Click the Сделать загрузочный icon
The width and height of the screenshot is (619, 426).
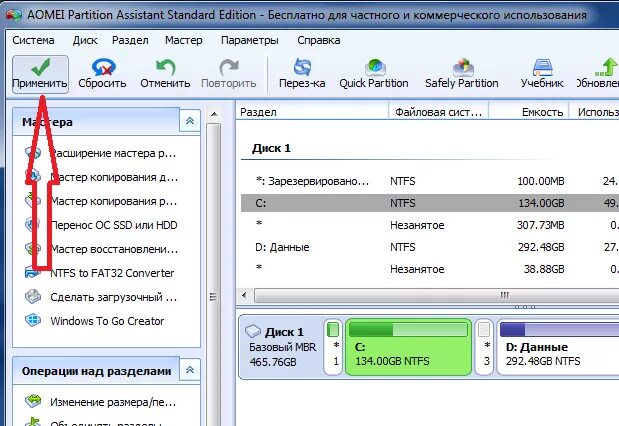pyautogui.click(x=33, y=297)
